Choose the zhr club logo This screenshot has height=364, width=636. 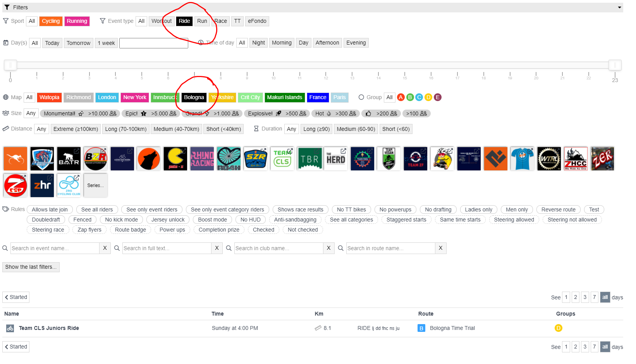click(42, 185)
